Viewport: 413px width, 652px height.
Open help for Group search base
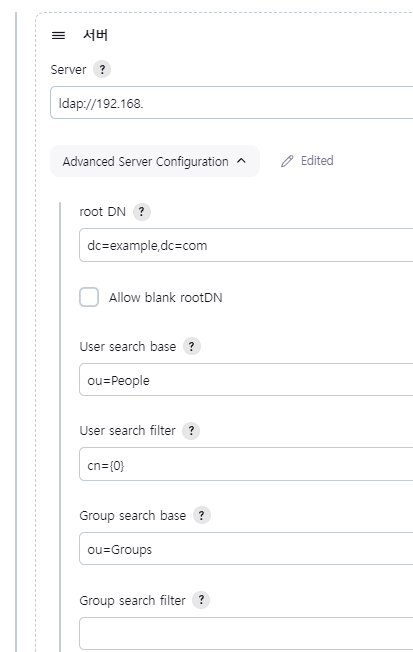202,515
